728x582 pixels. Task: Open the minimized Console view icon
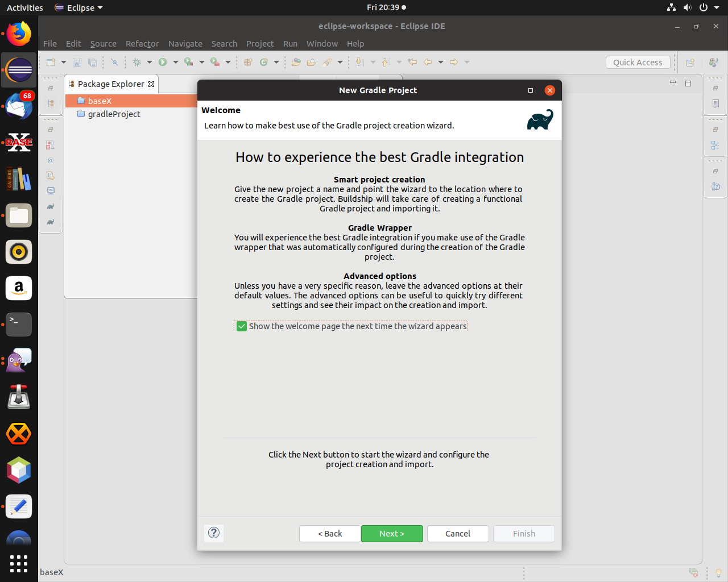coord(51,191)
